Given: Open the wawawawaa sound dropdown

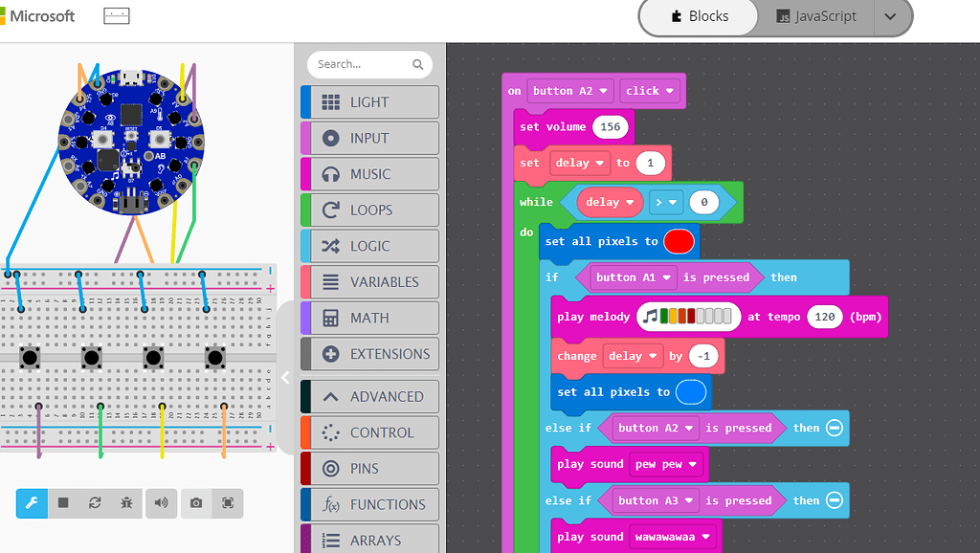Looking at the screenshot, I should (x=673, y=537).
